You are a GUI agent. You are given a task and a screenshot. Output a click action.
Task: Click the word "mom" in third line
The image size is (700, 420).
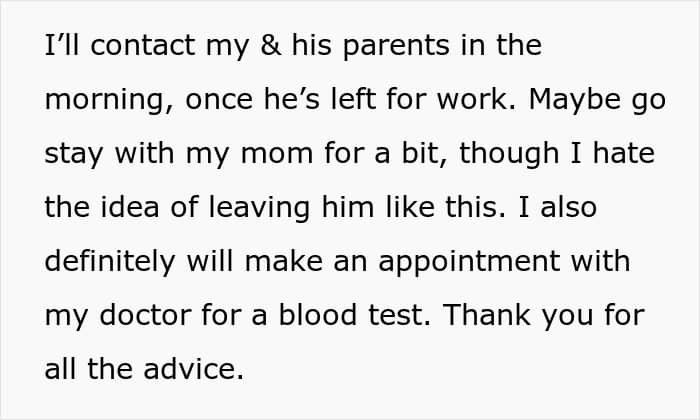[277, 155]
